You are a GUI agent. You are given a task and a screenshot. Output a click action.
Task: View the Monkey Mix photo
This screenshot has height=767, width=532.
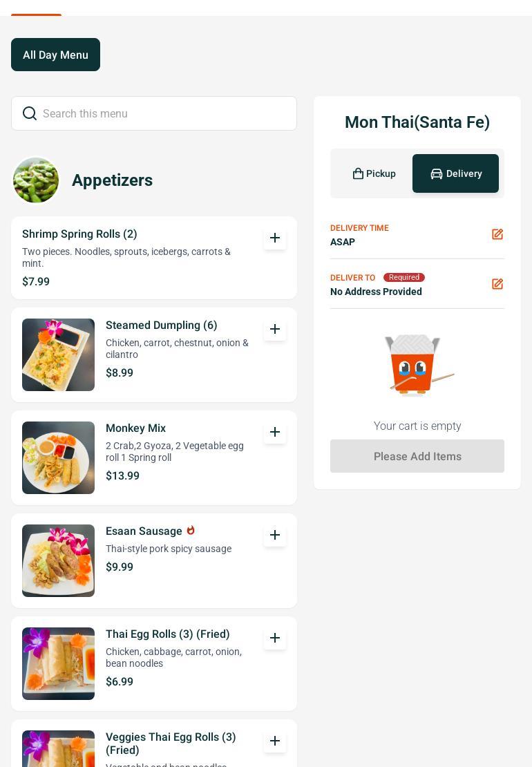(x=58, y=458)
